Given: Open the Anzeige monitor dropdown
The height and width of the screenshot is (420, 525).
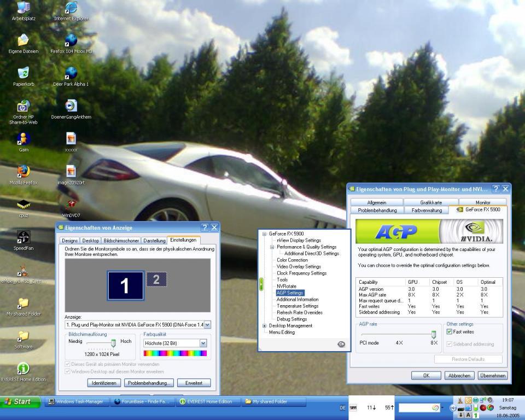Looking at the screenshot, I should (207, 324).
